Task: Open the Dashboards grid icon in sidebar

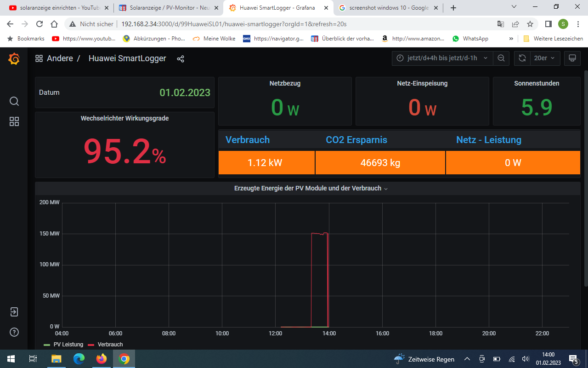Action: click(x=14, y=121)
